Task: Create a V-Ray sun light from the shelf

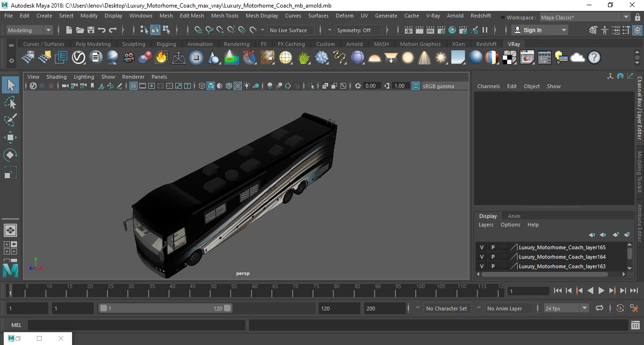Action: (441, 58)
